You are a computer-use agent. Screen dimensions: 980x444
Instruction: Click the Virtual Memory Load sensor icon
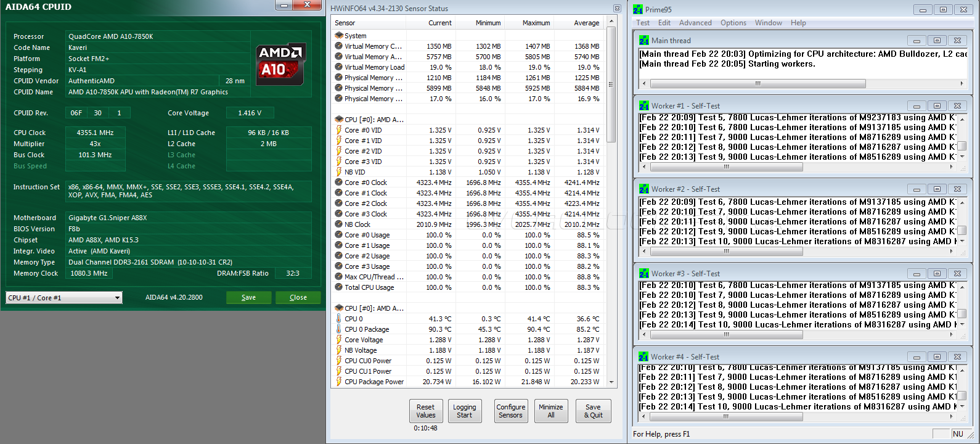click(338, 67)
